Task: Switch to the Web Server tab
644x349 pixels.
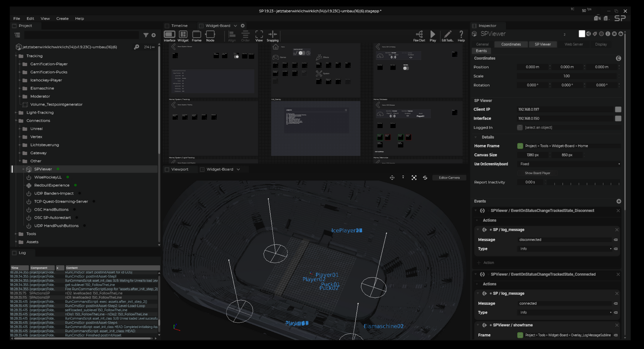Action: (573, 44)
